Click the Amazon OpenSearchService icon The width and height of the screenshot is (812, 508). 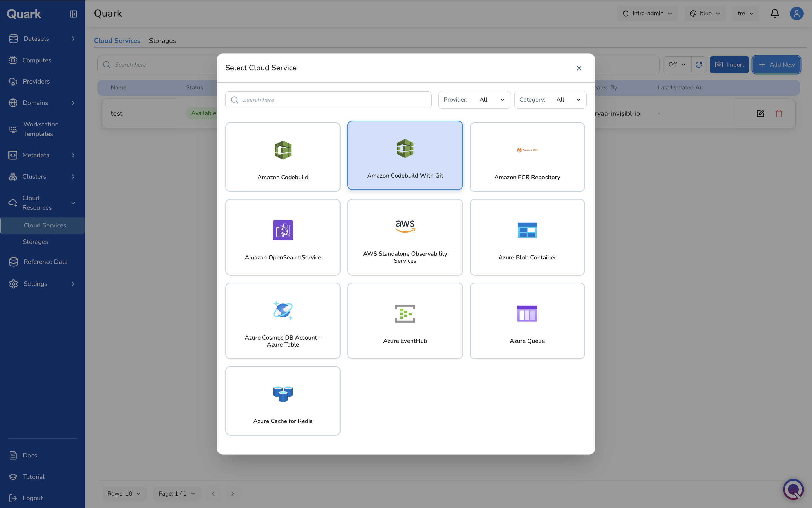click(283, 230)
